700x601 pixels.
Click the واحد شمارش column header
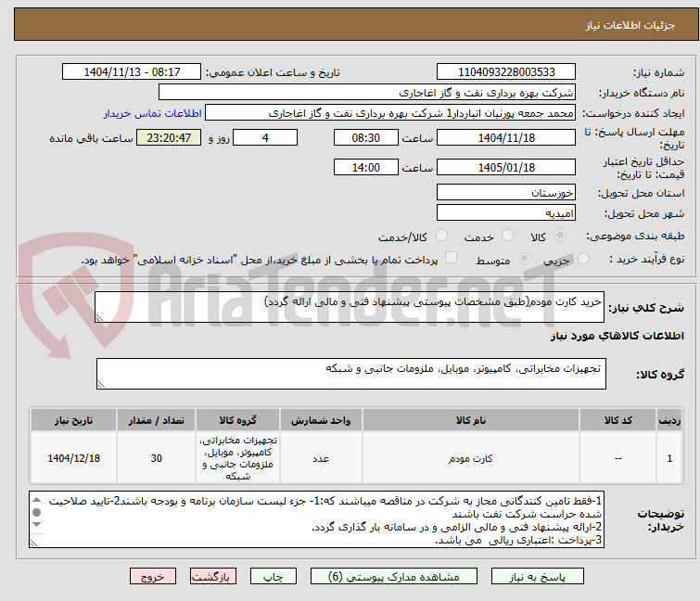[x=321, y=420]
